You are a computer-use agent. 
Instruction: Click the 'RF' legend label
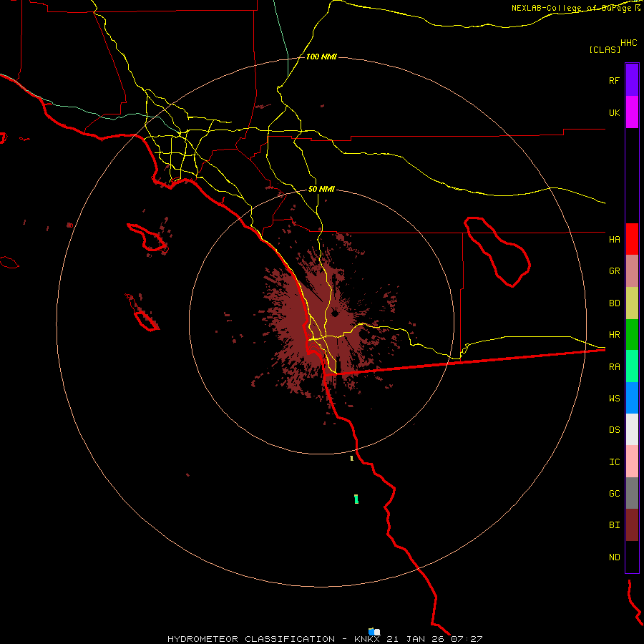point(614,80)
